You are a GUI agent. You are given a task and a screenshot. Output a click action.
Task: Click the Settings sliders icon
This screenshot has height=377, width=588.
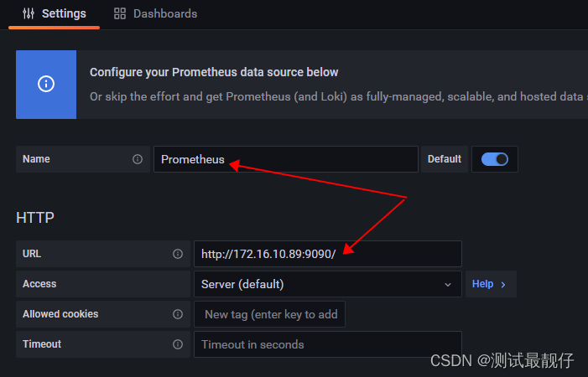(29, 14)
